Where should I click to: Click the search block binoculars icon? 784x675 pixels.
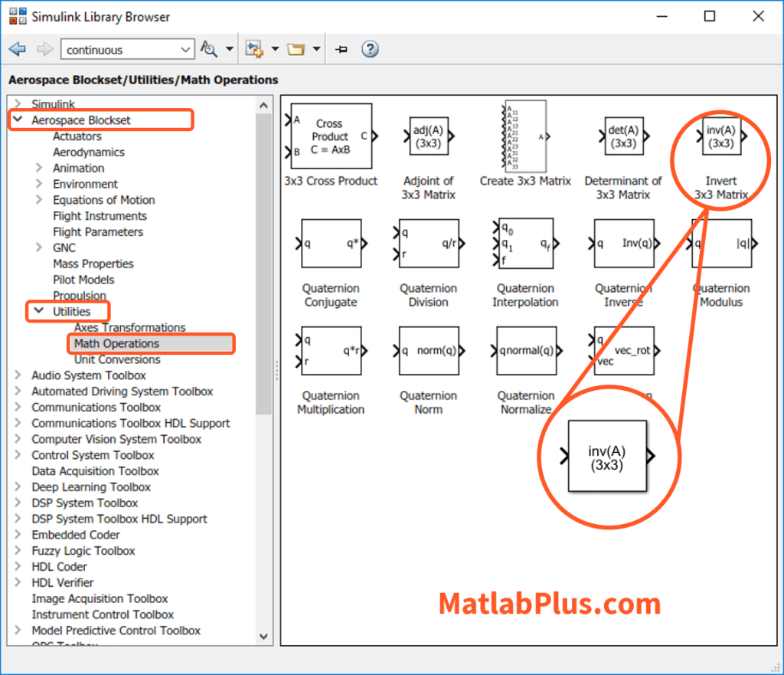209,49
